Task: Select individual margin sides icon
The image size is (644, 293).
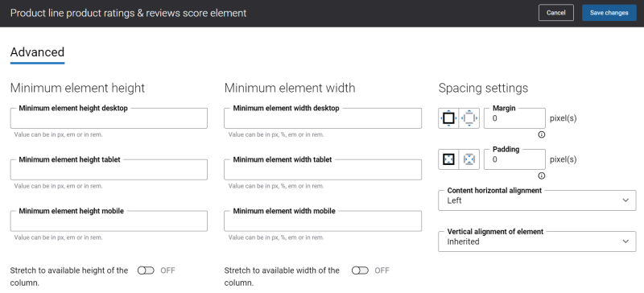Action: (x=469, y=118)
